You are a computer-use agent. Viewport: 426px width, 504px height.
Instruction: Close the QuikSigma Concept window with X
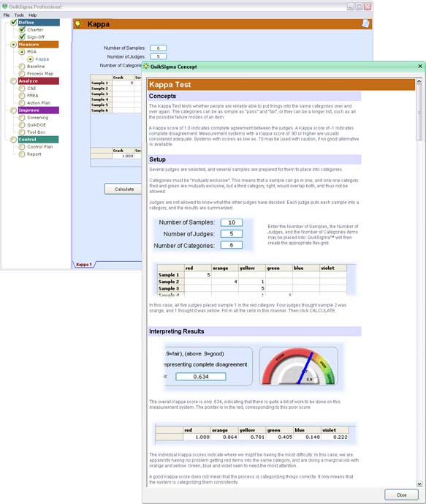[420, 66]
